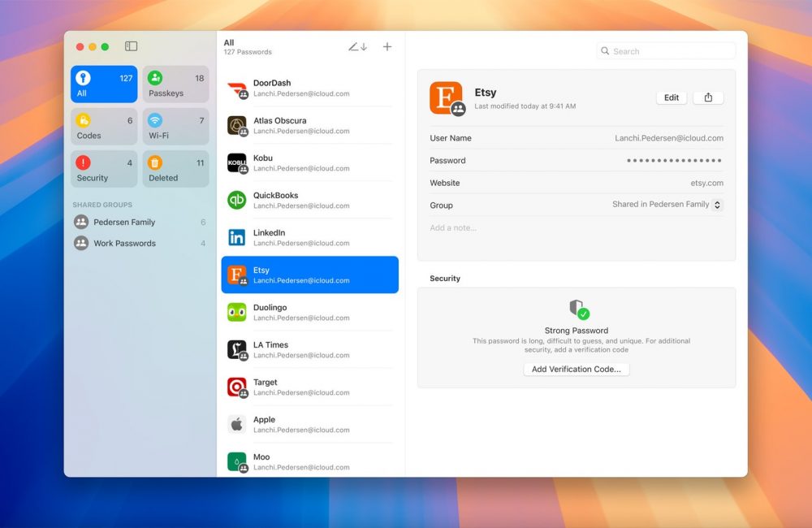Click the plus icon to add password
This screenshot has height=528, width=812.
[x=387, y=47]
